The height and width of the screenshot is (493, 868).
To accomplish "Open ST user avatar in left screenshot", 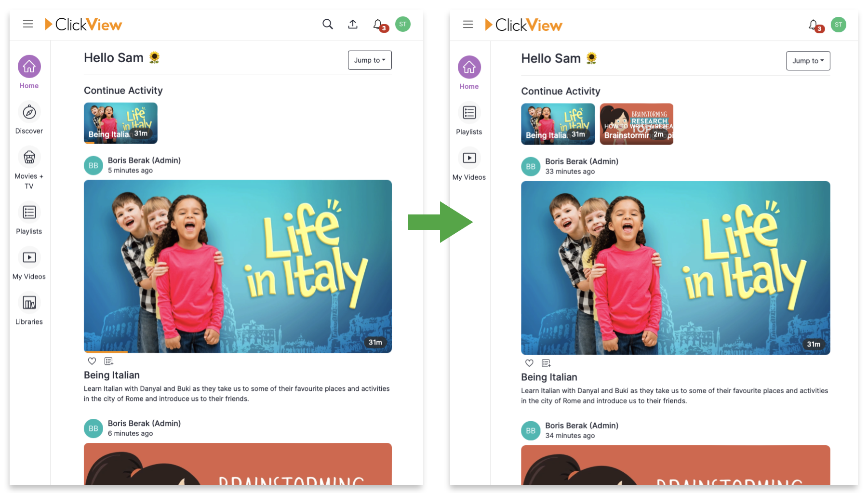I will coord(403,24).
